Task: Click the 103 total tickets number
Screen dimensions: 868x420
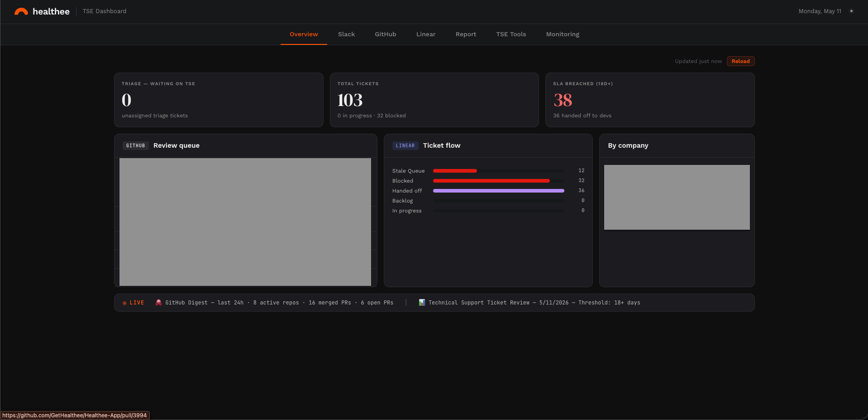Action: (x=350, y=100)
